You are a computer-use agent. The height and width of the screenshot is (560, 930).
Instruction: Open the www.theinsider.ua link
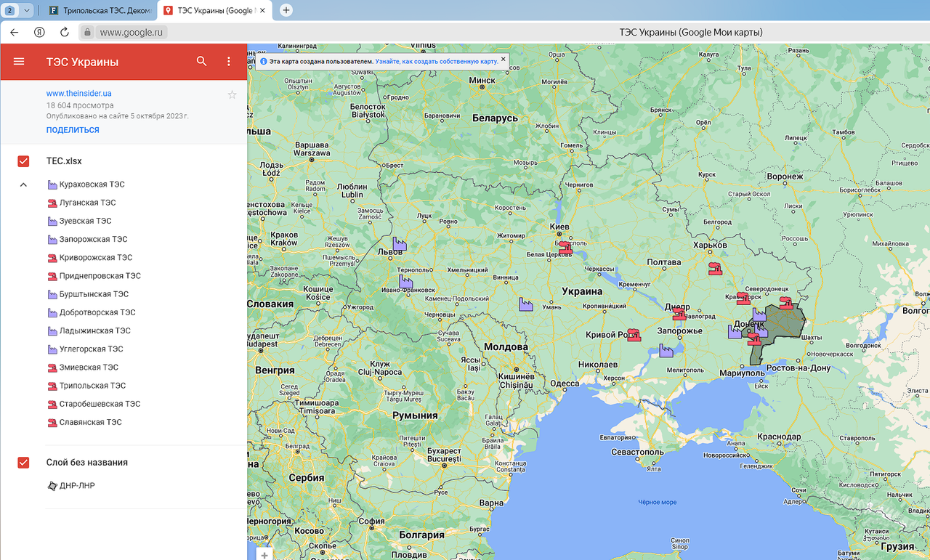(x=78, y=94)
